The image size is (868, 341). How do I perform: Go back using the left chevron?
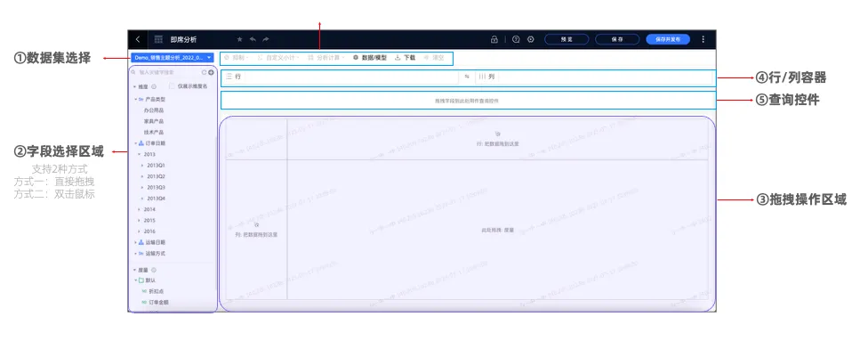[137, 39]
